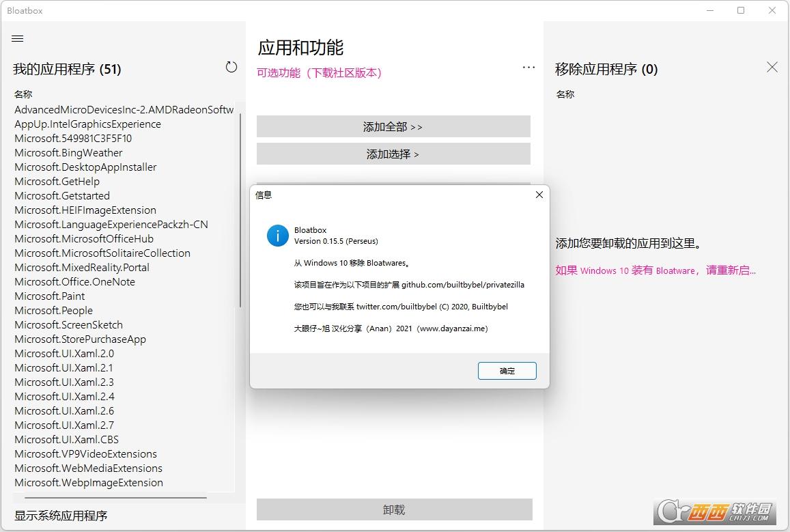Viewport: 790px width, 532px height.
Task: Click the vertical scrollbar of app list
Action: [240, 210]
